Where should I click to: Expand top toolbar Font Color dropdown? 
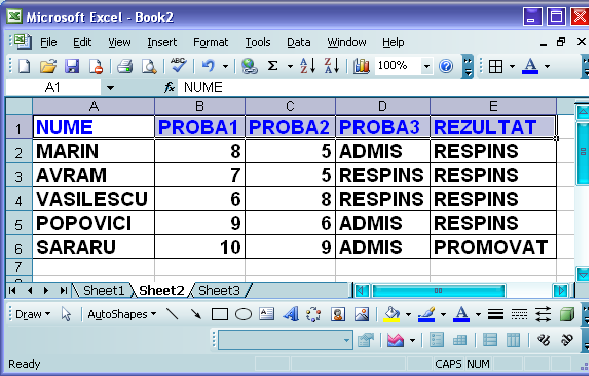tap(547, 67)
